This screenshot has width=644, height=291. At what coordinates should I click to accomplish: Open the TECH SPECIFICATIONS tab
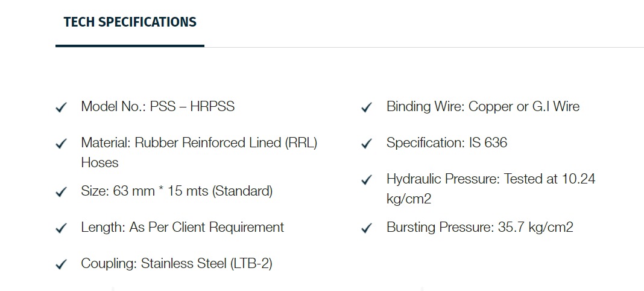130,22
